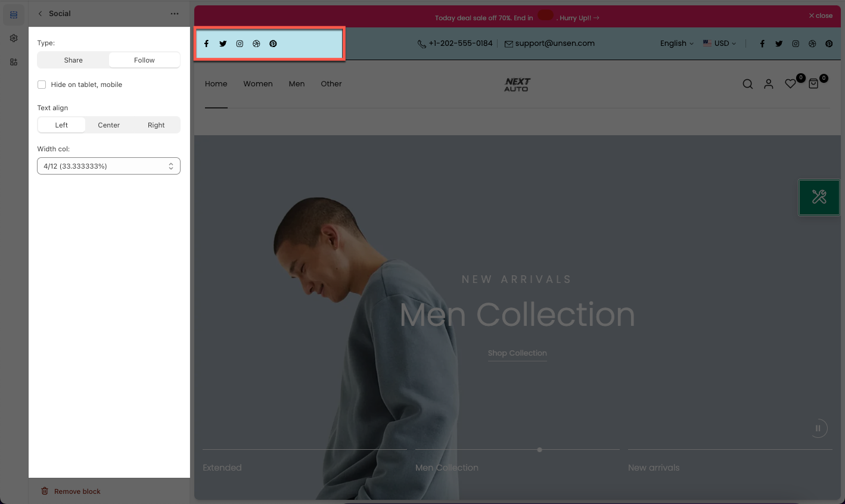845x504 pixels.
Task: Open the account user icon
Action: (x=769, y=84)
